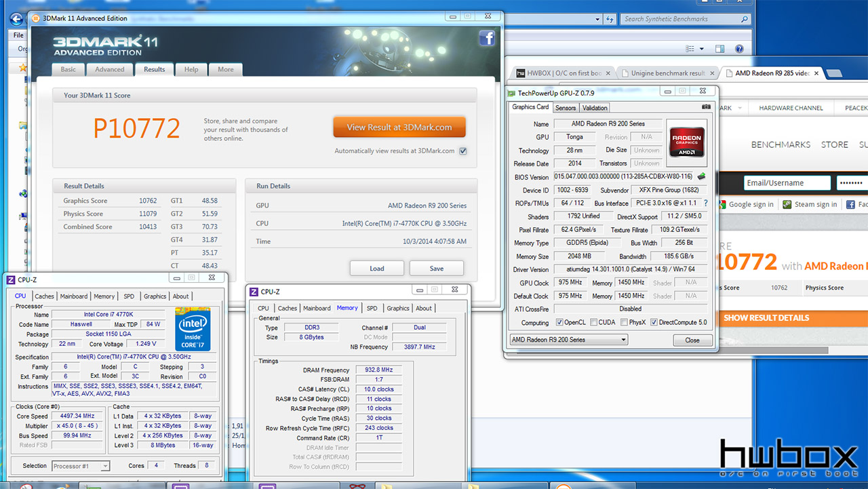Toggle the Explorer preview pane icon
This screenshot has height=489, width=868.
[x=719, y=49]
